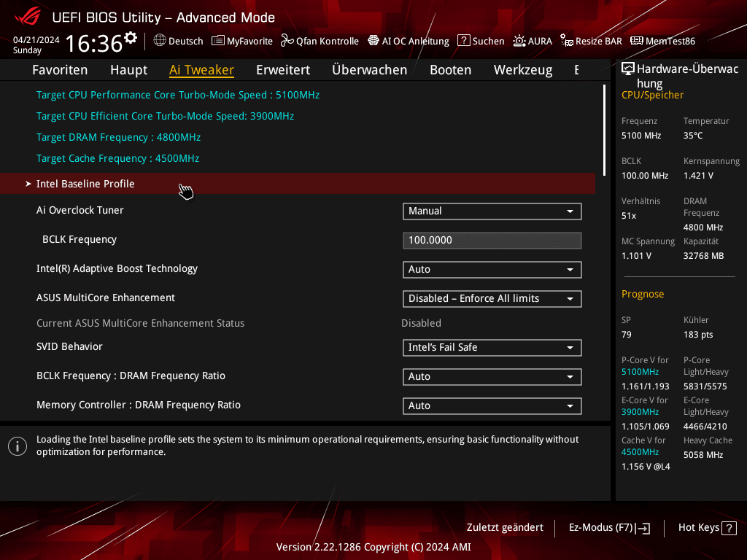Image resolution: width=747 pixels, height=560 pixels.
Task: Open the Werkzeug tab
Action: 523,70
